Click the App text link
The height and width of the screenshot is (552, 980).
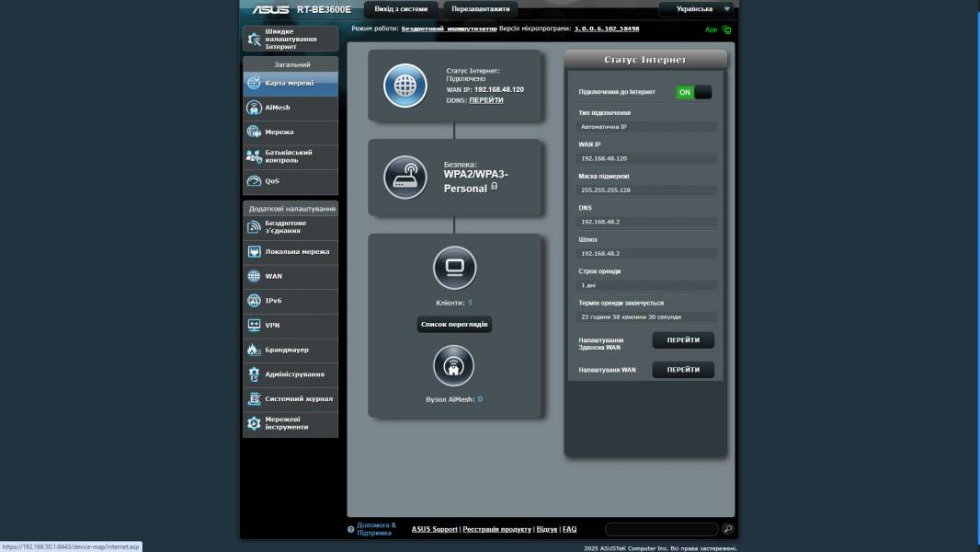pos(711,30)
